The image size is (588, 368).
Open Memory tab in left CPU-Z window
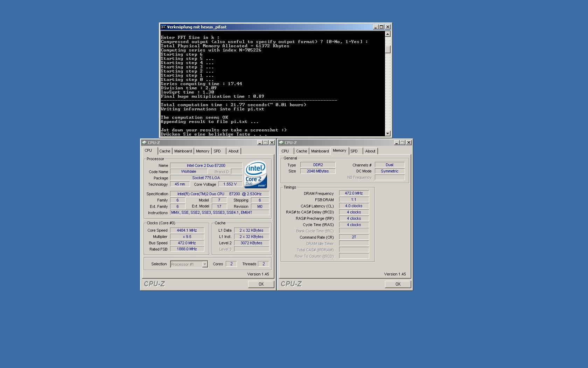203,151
